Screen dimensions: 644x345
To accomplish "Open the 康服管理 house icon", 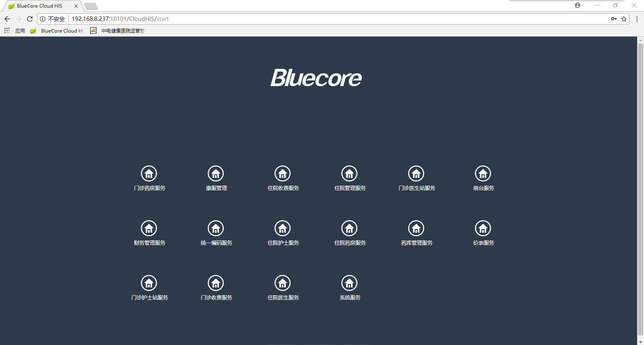I will click(216, 174).
